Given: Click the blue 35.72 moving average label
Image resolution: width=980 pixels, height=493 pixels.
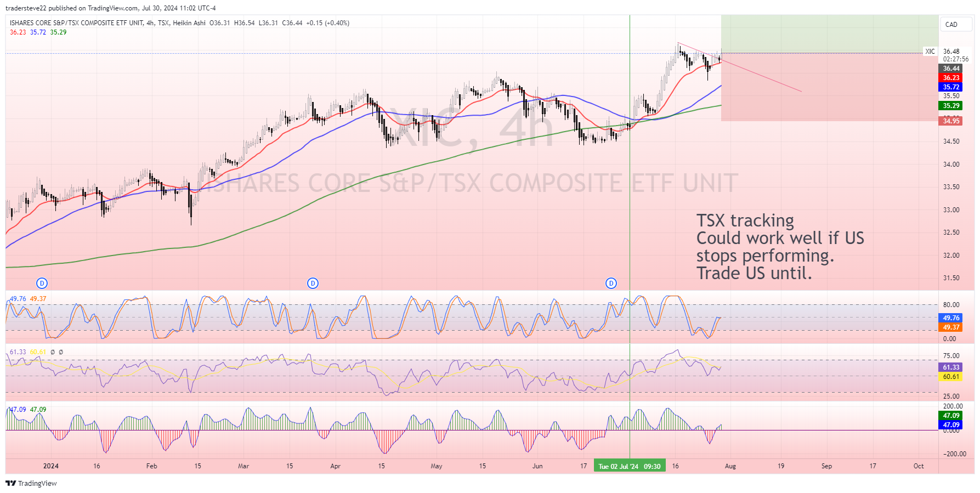Looking at the screenshot, I should [951, 87].
